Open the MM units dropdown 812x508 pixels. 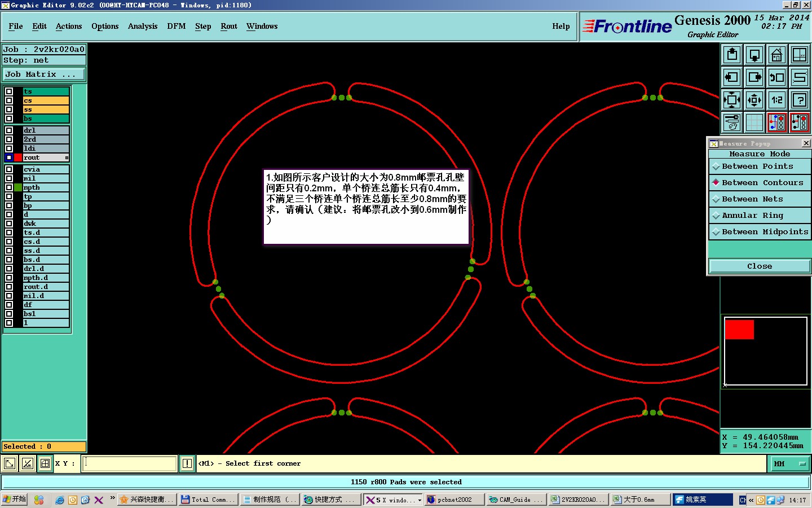tap(790, 464)
